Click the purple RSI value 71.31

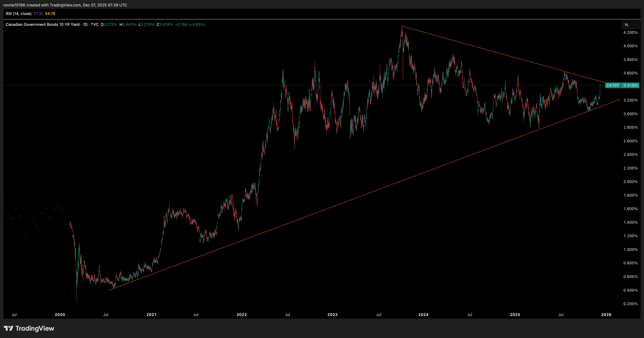38,13
